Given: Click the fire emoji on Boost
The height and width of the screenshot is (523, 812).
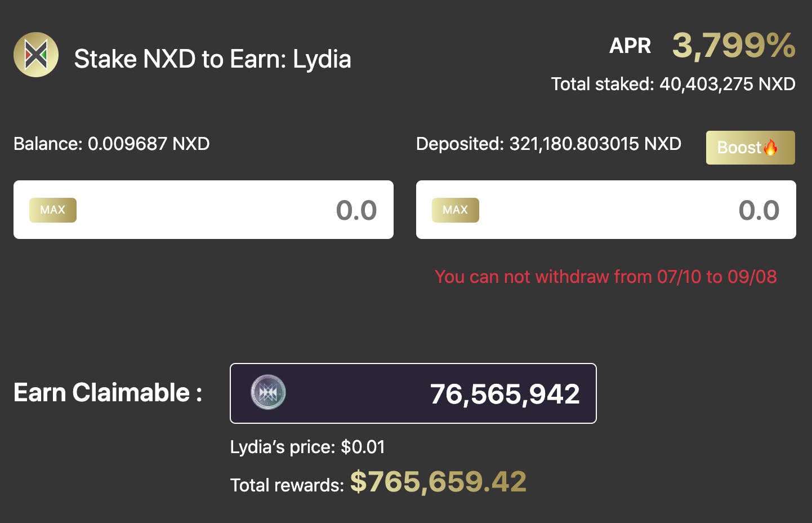Looking at the screenshot, I should [x=770, y=147].
